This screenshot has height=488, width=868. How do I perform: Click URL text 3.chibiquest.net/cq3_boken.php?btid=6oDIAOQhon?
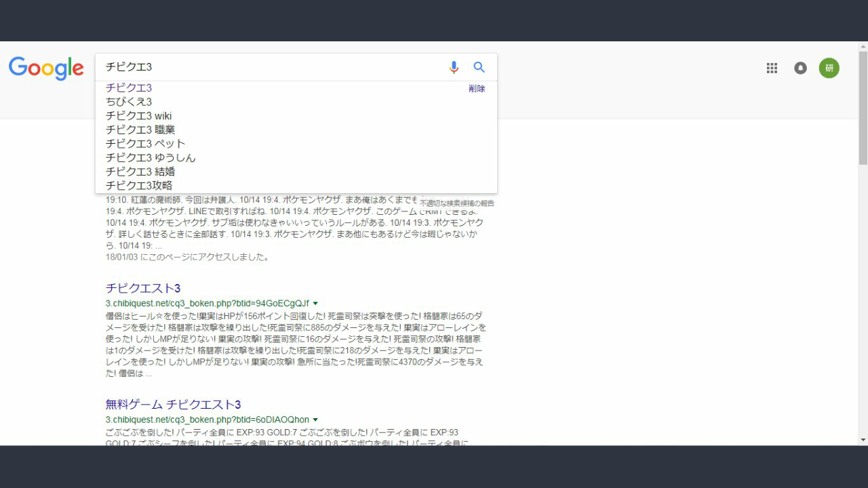tap(208, 420)
